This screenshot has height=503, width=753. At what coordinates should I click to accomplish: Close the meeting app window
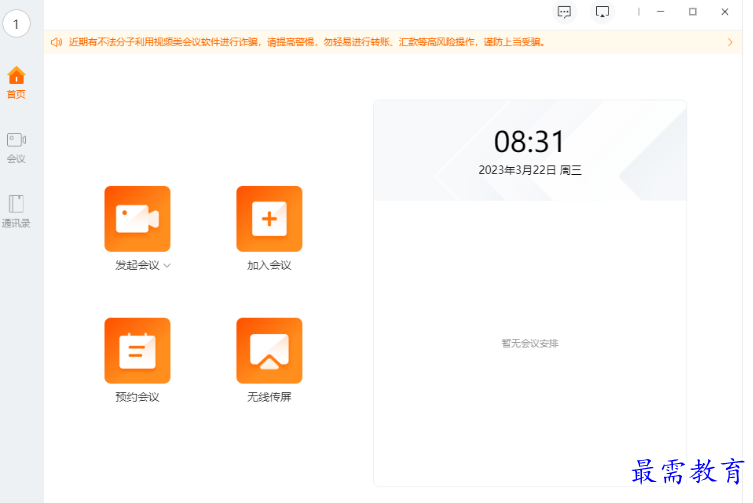click(725, 12)
